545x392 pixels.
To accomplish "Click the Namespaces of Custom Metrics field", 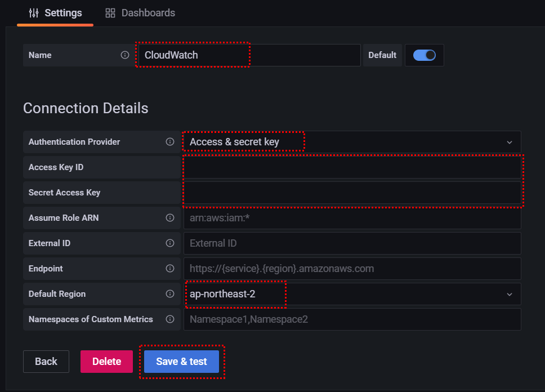I will click(352, 319).
